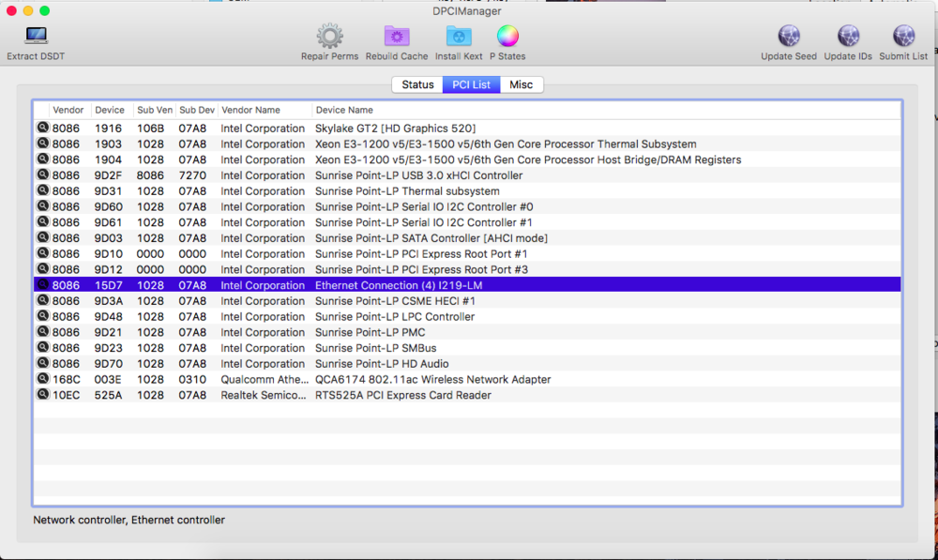Run Repair Perms gear icon
The image size is (938, 560).
pyautogui.click(x=329, y=37)
